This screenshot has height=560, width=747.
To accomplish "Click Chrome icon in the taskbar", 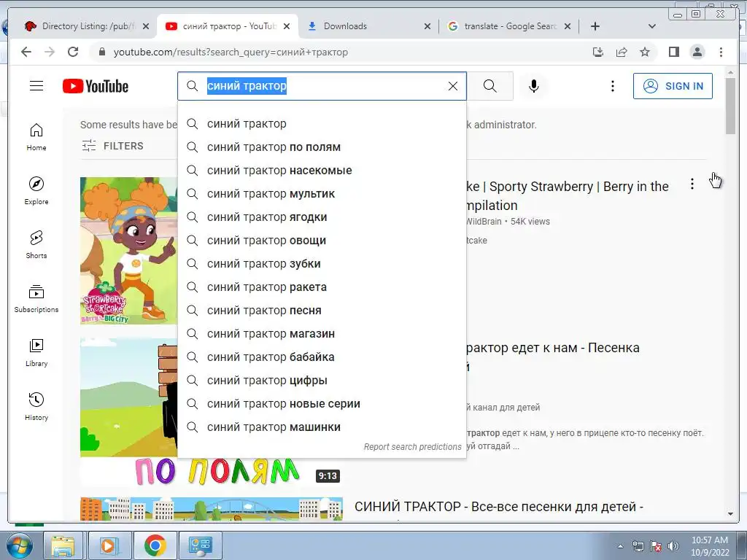I will (155, 545).
